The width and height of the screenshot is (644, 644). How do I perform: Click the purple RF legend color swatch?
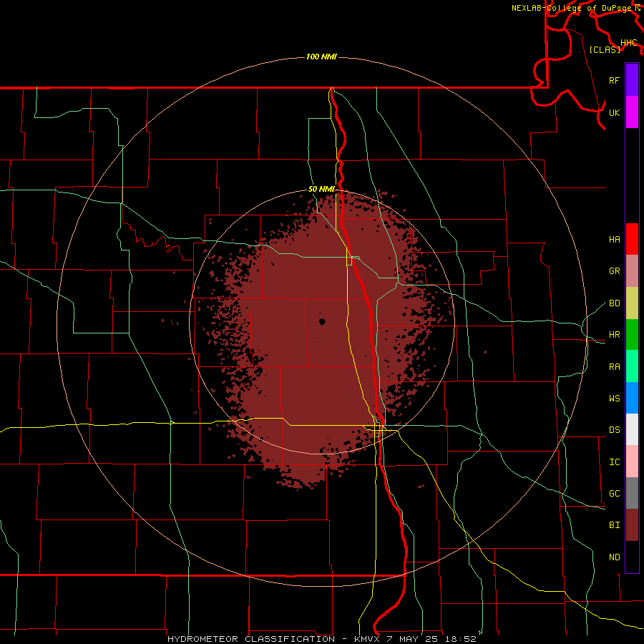click(632, 80)
